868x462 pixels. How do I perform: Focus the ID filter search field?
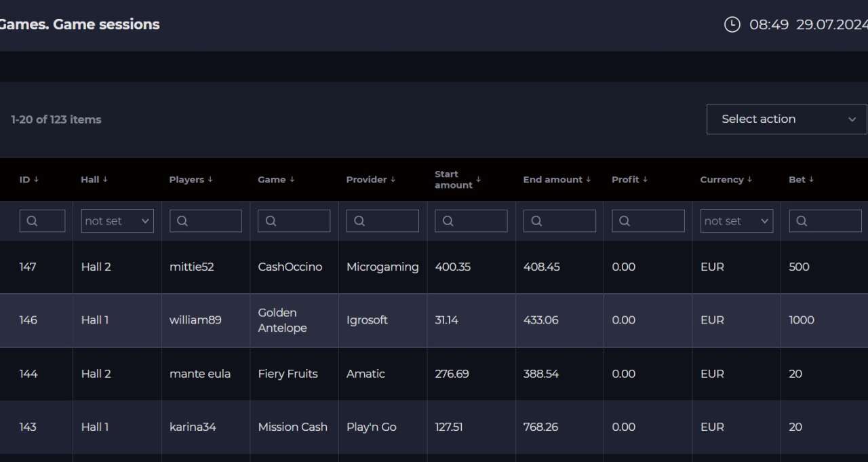(42, 221)
